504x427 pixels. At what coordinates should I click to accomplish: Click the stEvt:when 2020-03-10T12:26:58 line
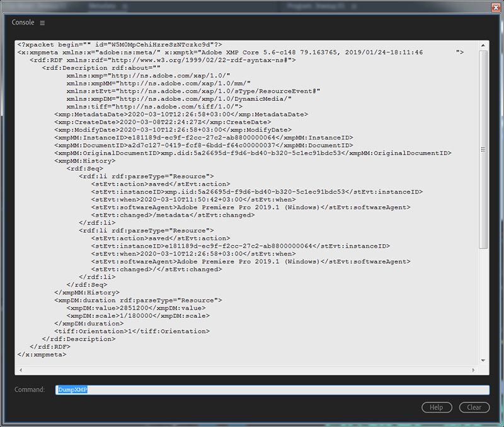tap(193, 254)
